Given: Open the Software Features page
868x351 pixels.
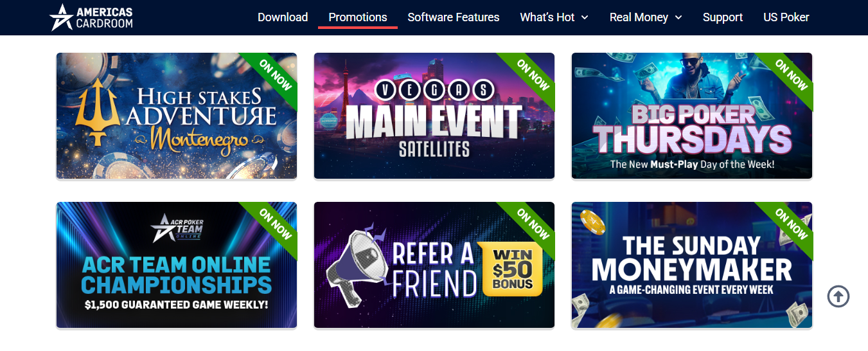Looking at the screenshot, I should [x=454, y=17].
